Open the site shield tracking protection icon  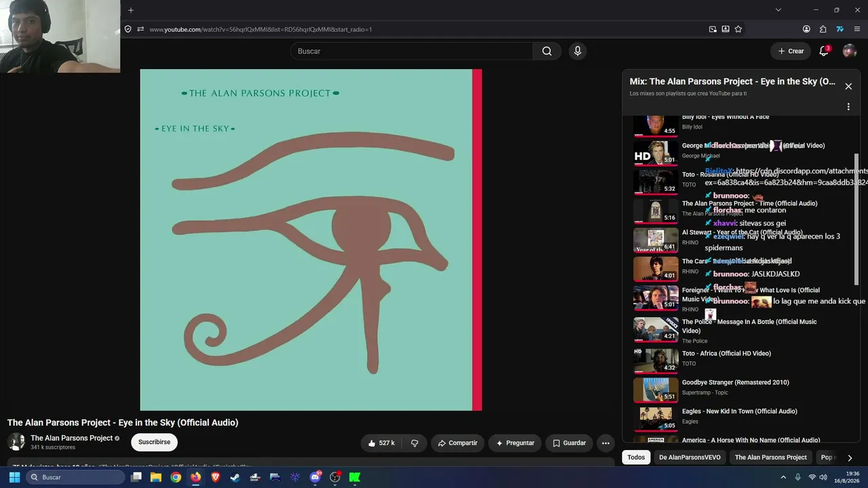tap(127, 29)
